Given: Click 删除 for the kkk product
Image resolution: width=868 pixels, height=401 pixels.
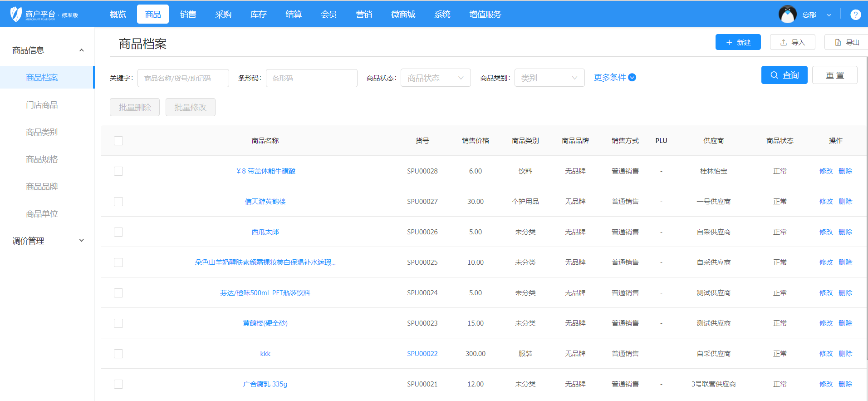Looking at the screenshot, I should (845, 354).
